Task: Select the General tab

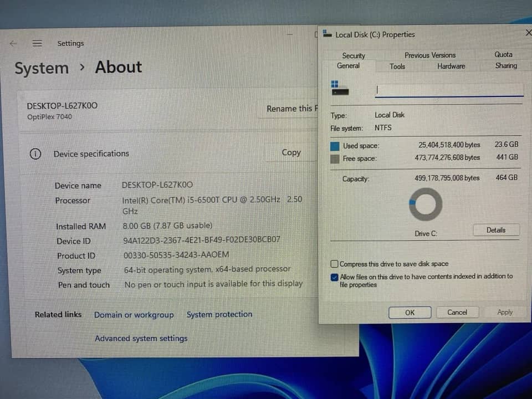Action: tap(348, 66)
